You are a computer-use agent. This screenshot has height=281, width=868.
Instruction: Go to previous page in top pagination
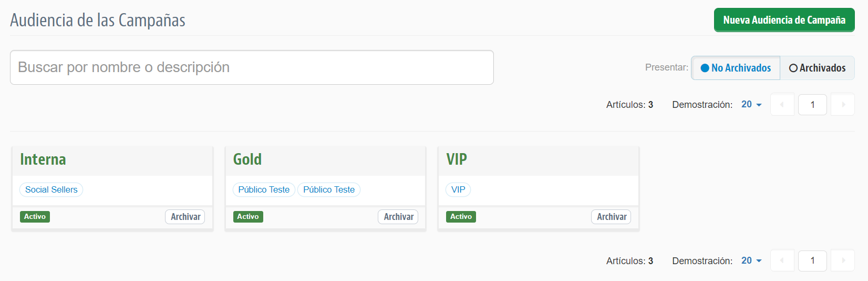782,105
